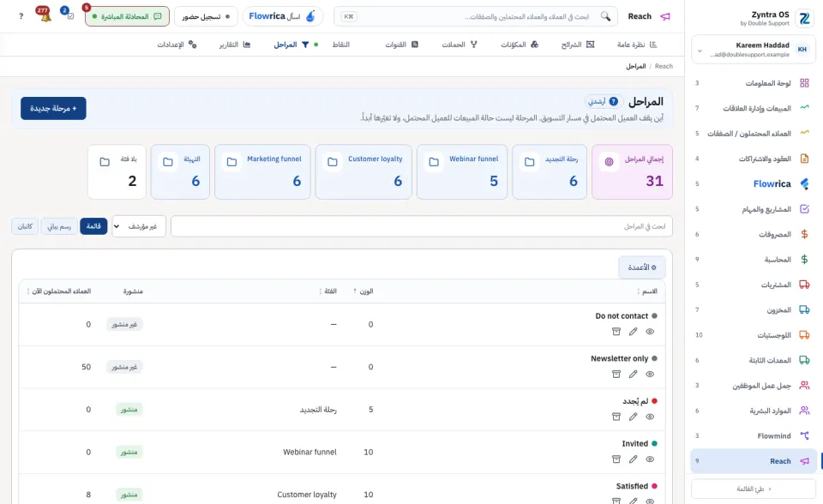Open the الشرائح tab

(577, 45)
